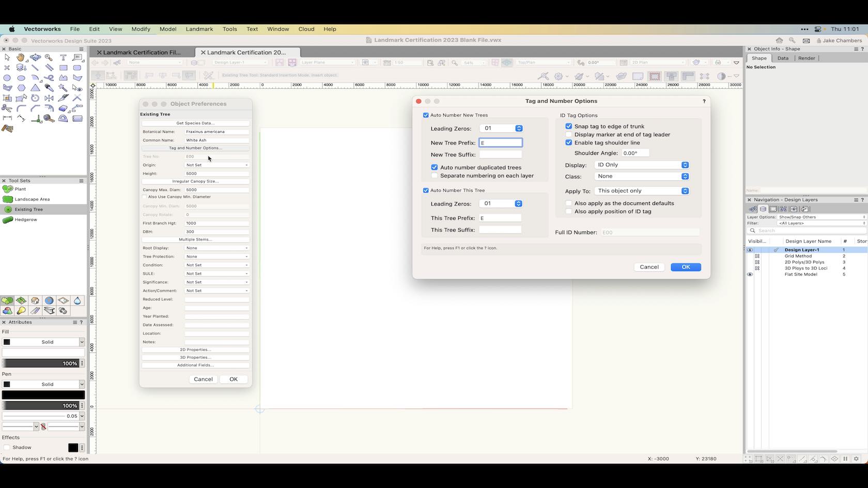The height and width of the screenshot is (488, 868).
Task: Check Display marker at end of tag leader
Action: pyautogui.click(x=569, y=134)
